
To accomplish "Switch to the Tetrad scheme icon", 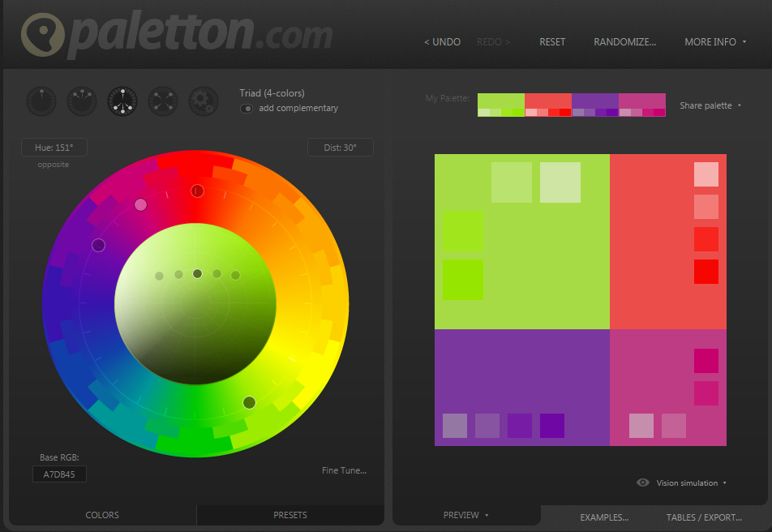I will pyautogui.click(x=163, y=101).
